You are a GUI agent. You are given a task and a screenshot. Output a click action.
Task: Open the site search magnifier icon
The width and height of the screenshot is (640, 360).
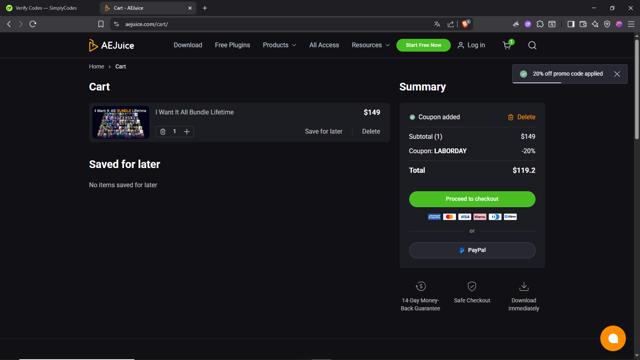point(532,45)
